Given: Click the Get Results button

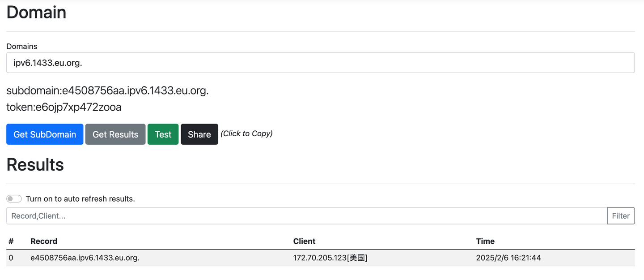Looking at the screenshot, I should [x=115, y=134].
